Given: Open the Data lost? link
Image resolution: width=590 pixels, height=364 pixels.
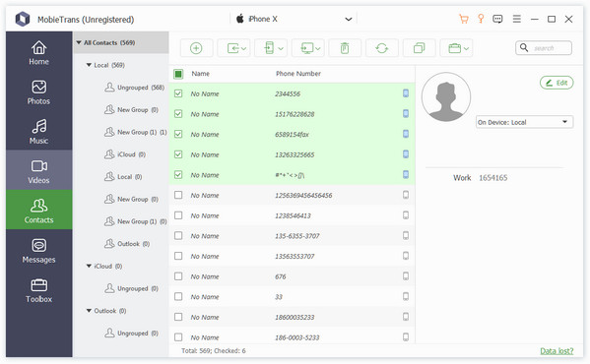Looking at the screenshot, I should pyautogui.click(x=557, y=351).
